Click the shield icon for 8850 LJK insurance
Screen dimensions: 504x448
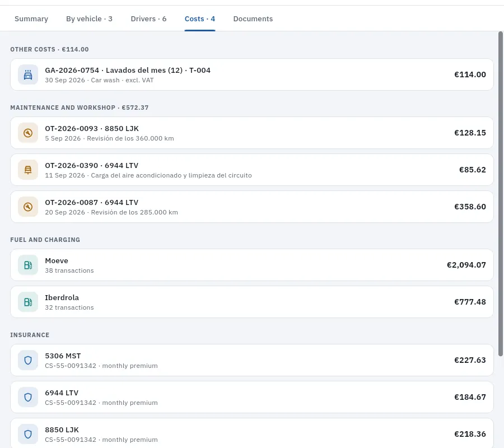(28, 434)
